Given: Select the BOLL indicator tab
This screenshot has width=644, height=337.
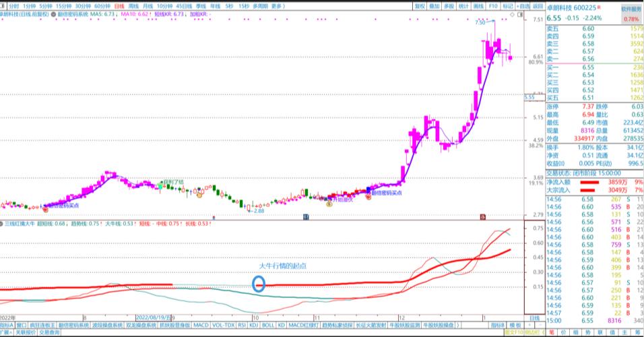Looking at the screenshot, I should tap(268, 325).
